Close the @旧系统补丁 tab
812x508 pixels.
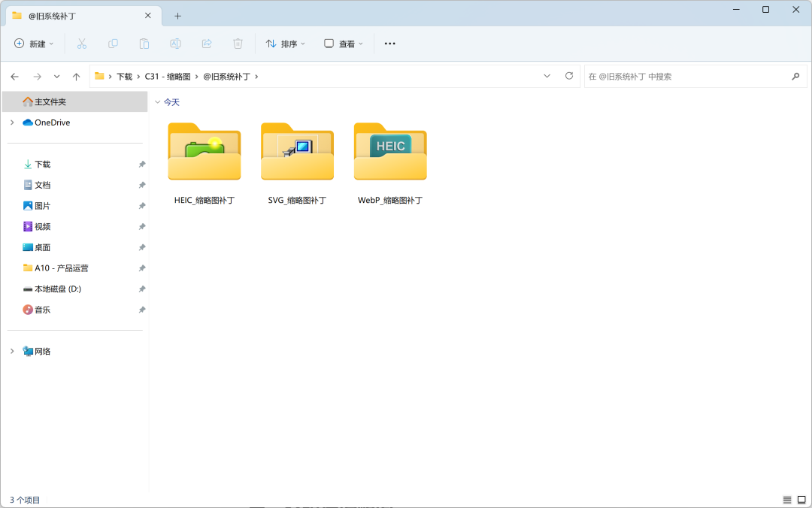point(148,16)
